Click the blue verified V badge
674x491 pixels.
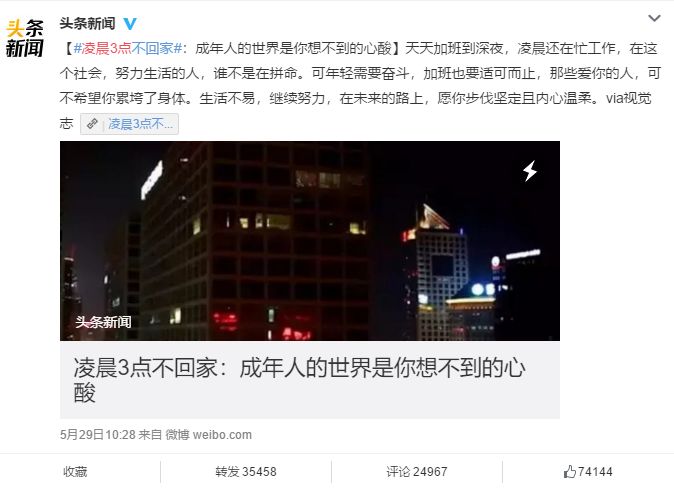(x=130, y=23)
